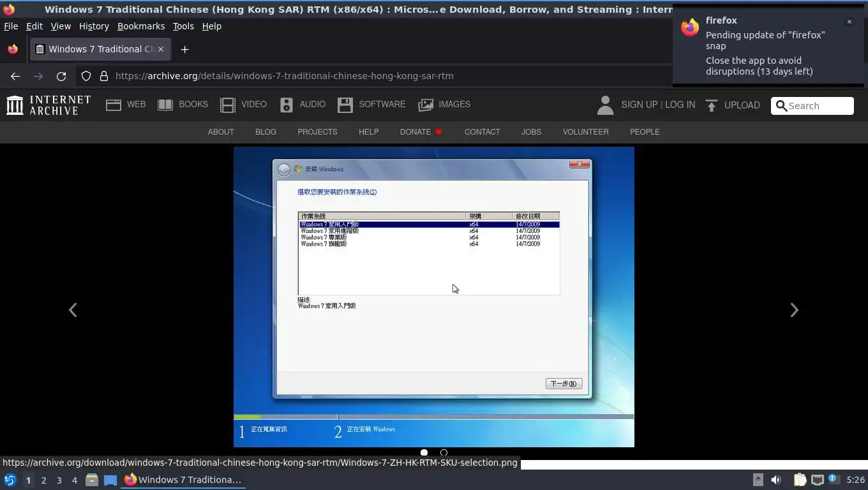This screenshot has height=490, width=868.
Task: Open Firefox View pinned icon
Action: click(13, 49)
